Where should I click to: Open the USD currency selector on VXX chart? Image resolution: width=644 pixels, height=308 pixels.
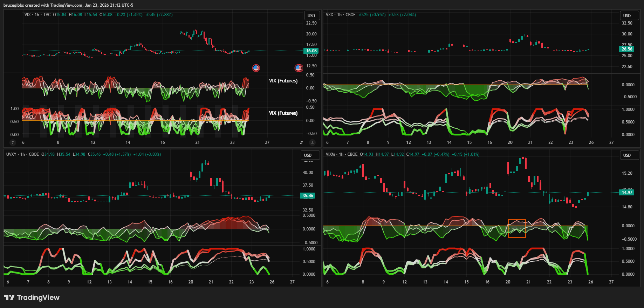[627, 16]
